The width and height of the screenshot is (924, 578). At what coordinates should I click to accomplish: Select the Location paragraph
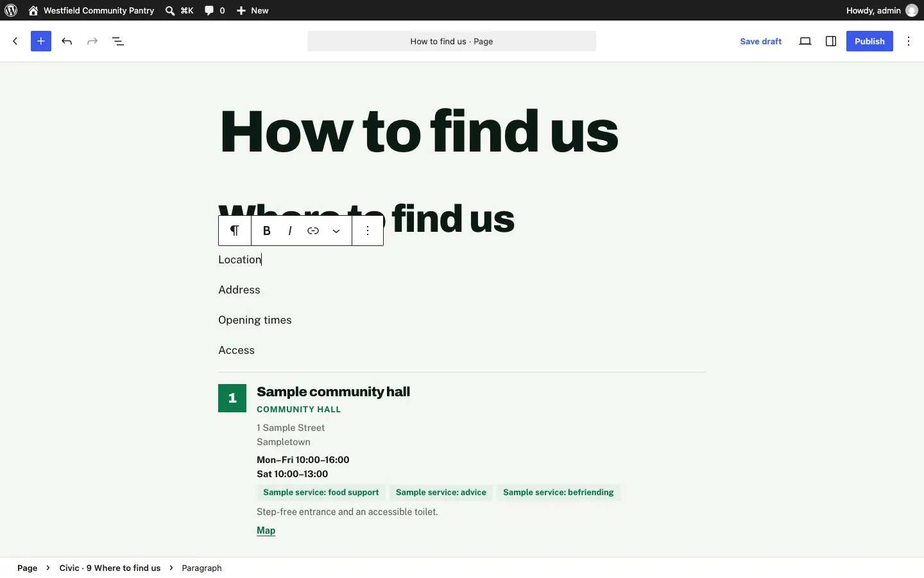(241, 260)
